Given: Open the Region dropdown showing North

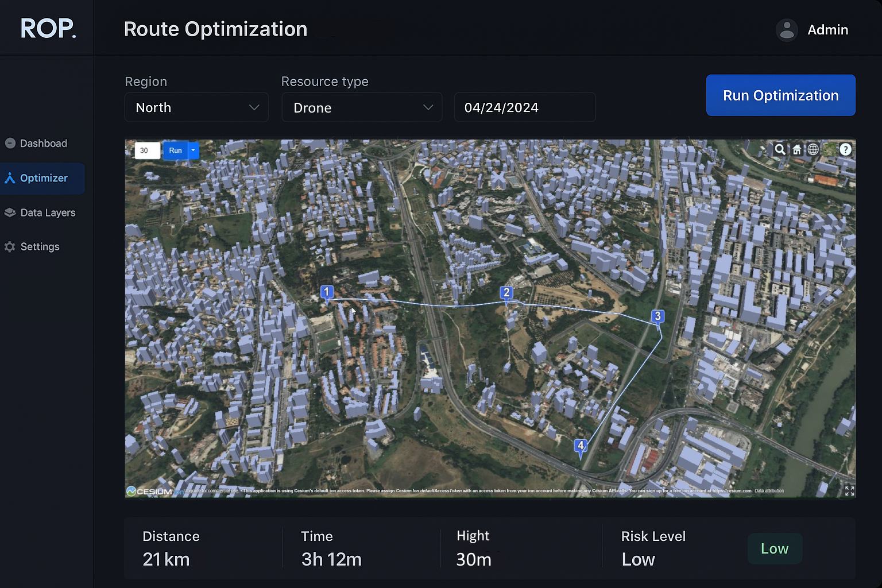Looking at the screenshot, I should coord(196,107).
